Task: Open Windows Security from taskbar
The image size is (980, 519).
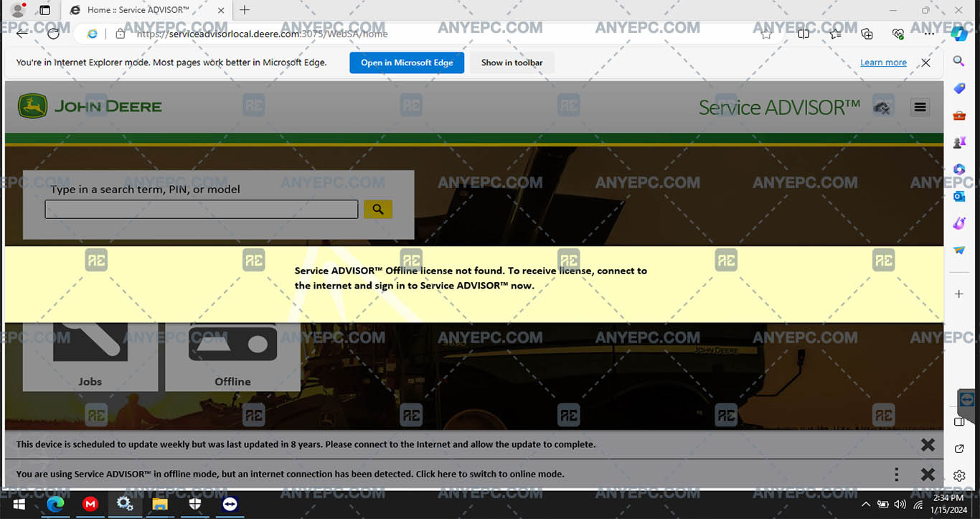Action: coord(194,504)
